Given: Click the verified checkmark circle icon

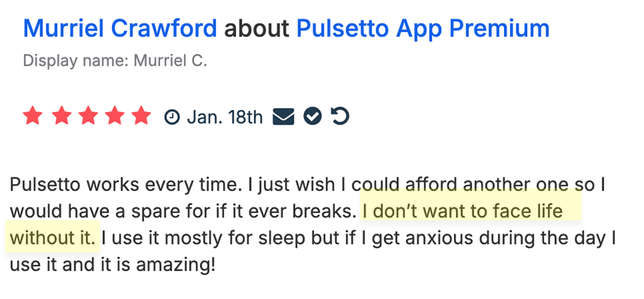Looking at the screenshot, I should pyautogui.click(x=312, y=116).
